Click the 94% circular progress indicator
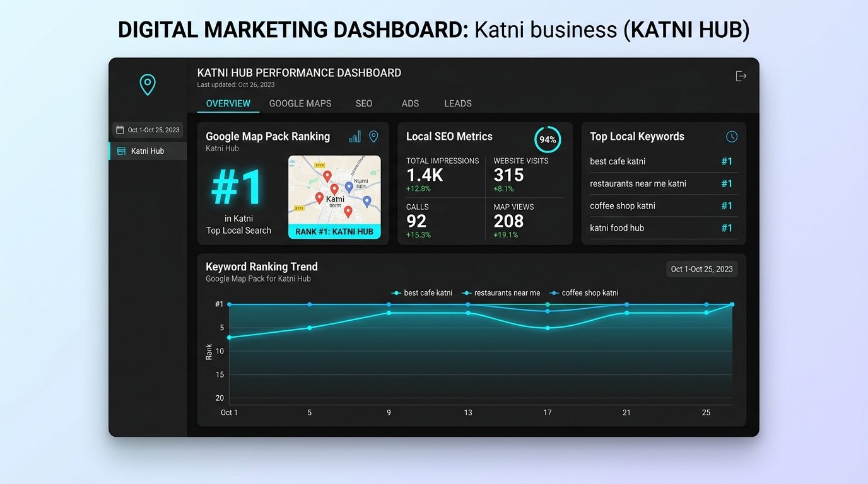The width and height of the screenshot is (868, 484). [548, 140]
